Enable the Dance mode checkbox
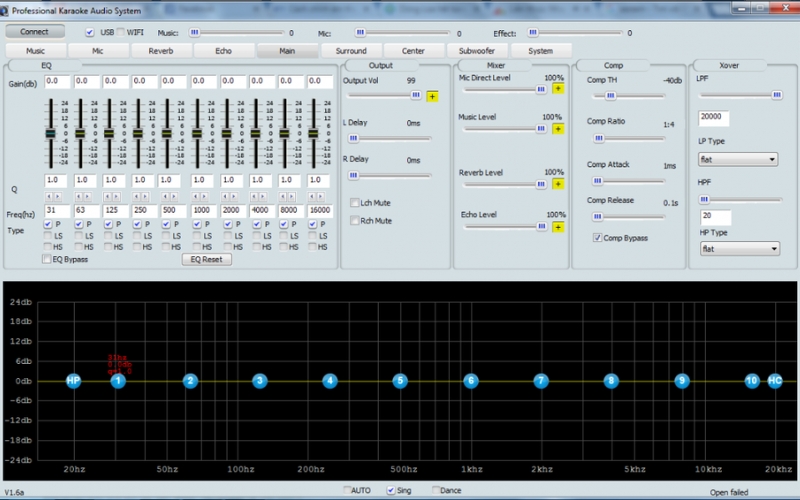This screenshot has width=800, height=500. pos(436,490)
